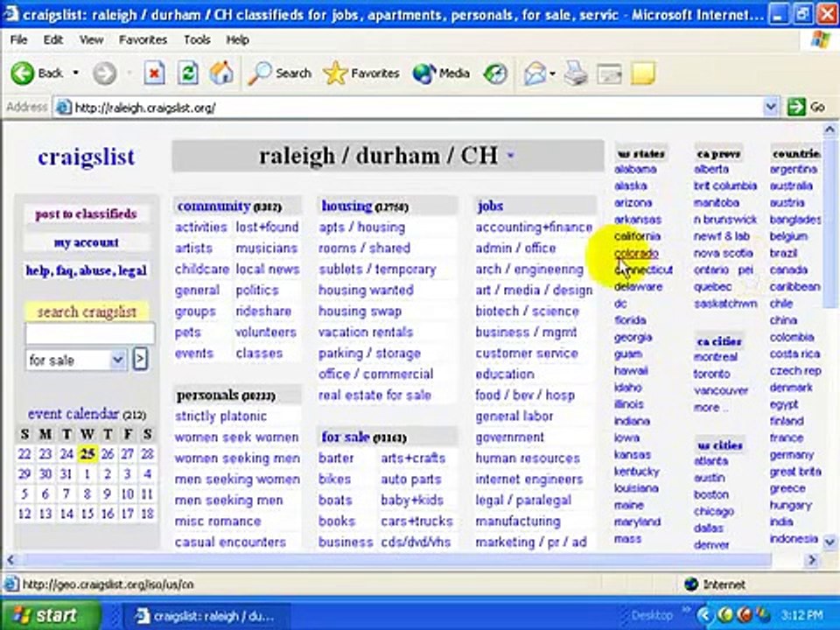
Task: Open the Mail button dropdown arrow
Action: 552,73
